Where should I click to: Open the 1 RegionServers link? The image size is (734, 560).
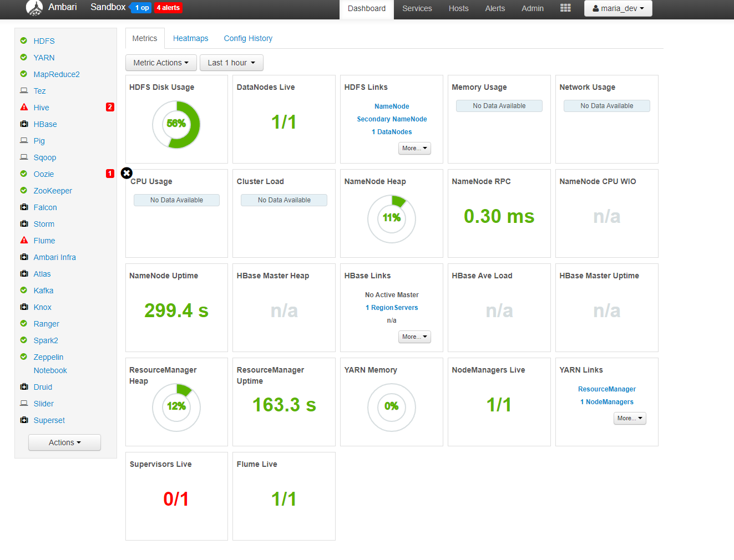[x=392, y=308]
